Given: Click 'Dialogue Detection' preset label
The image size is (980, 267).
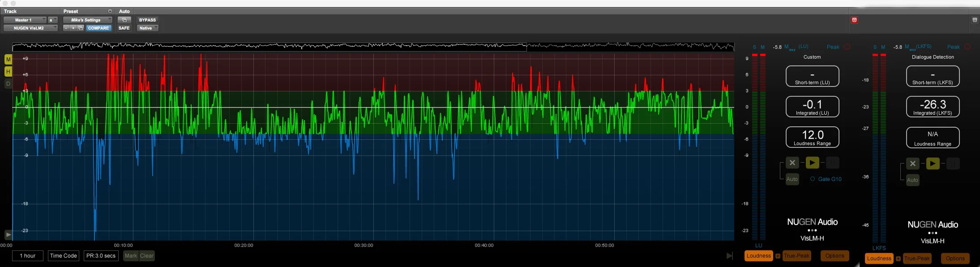Looking at the screenshot, I should click(x=933, y=57).
